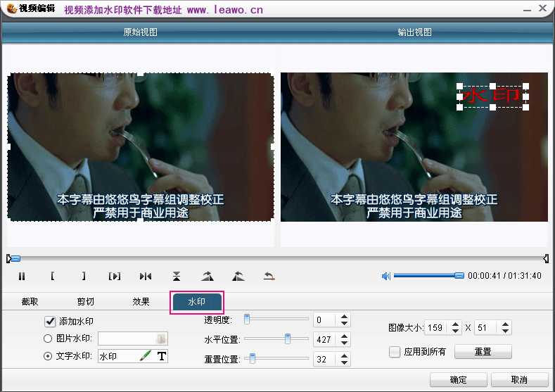Select the 水印 tab
The width and height of the screenshot is (555, 392).
pos(197,302)
